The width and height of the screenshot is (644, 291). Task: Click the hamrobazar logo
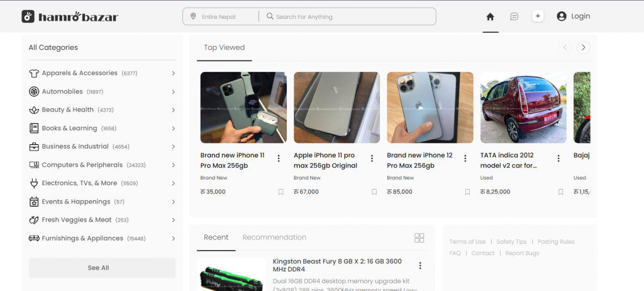[x=70, y=16]
